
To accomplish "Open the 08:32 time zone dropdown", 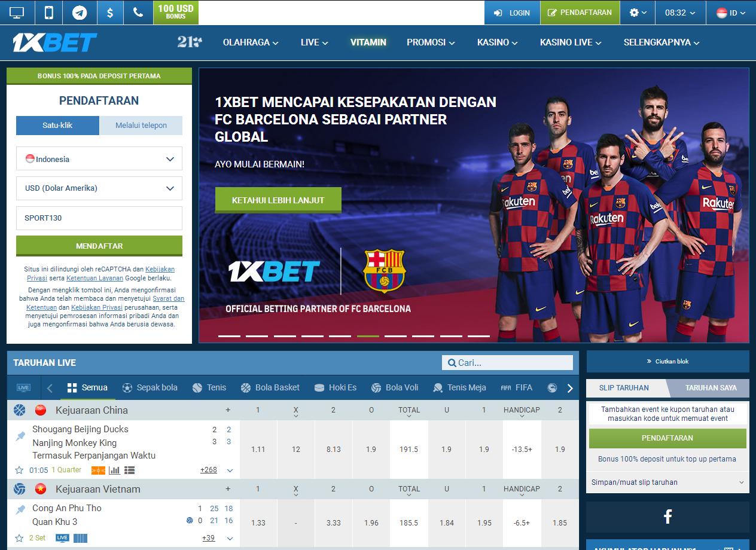I will pos(680,13).
